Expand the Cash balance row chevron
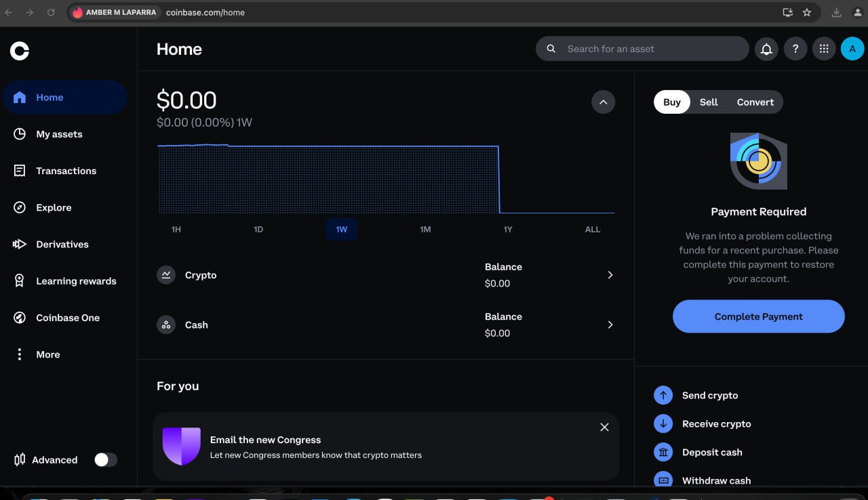The image size is (868, 500). point(610,325)
